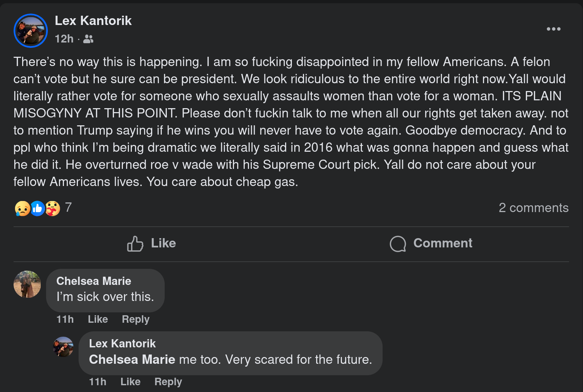Click Chelsea Marie's name on her comment
Viewport: 583px width, 392px height.
(x=94, y=281)
